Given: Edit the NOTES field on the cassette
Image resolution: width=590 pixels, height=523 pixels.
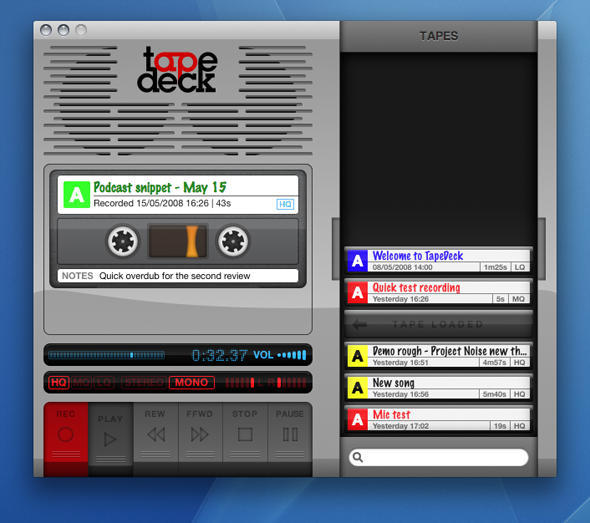Looking at the screenshot, I should point(178,276).
